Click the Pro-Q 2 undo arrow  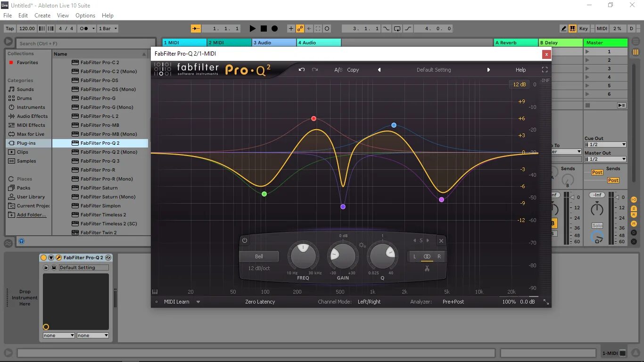pyautogui.click(x=302, y=70)
